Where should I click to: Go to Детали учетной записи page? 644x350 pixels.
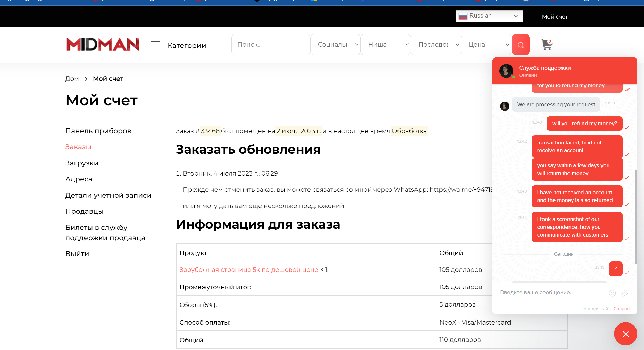[x=108, y=195]
